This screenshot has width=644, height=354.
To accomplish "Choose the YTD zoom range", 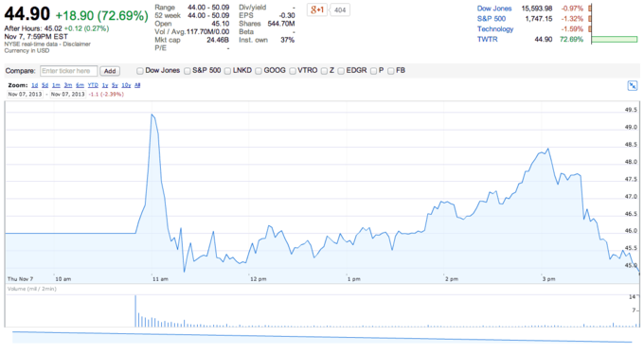I will 93,85.
